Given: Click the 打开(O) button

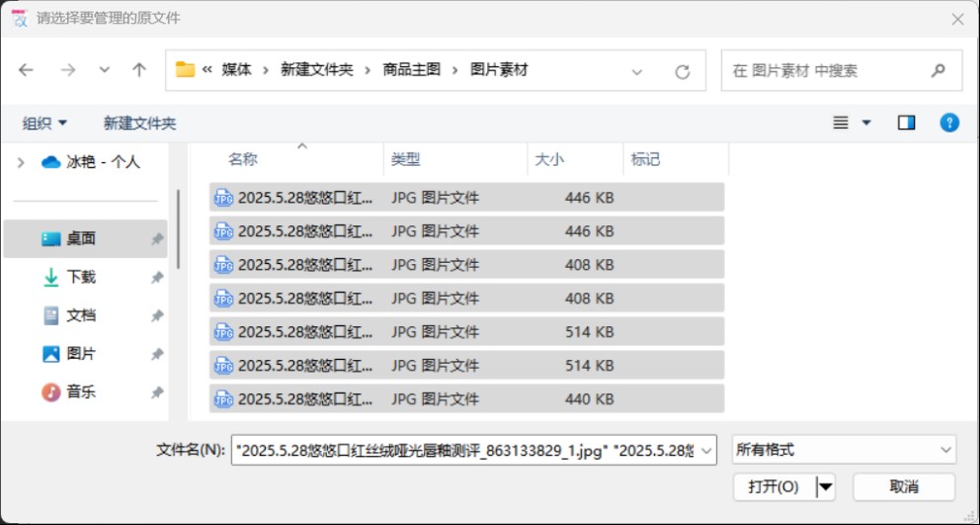Looking at the screenshot, I should click(775, 486).
